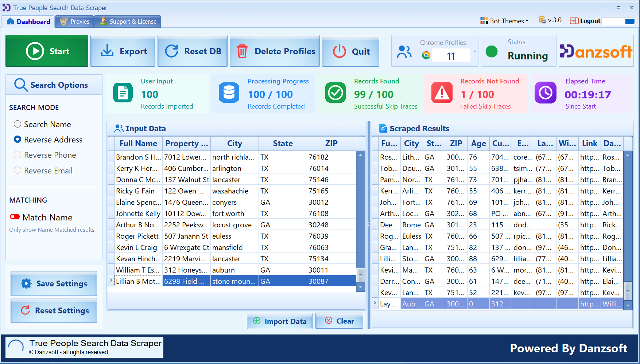Select the Reverse Address search mode
This screenshot has height=364, width=640.
click(18, 140)
